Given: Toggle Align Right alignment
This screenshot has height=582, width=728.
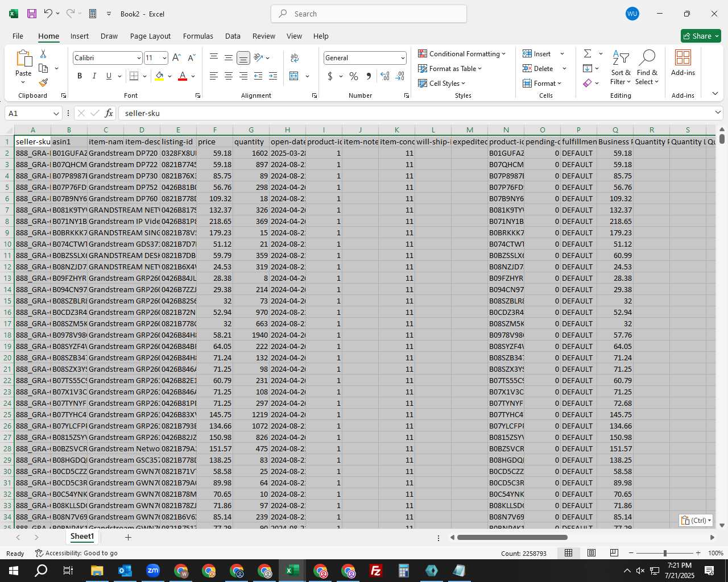Looking at the screenshot, I should click(x=243, y=76).
